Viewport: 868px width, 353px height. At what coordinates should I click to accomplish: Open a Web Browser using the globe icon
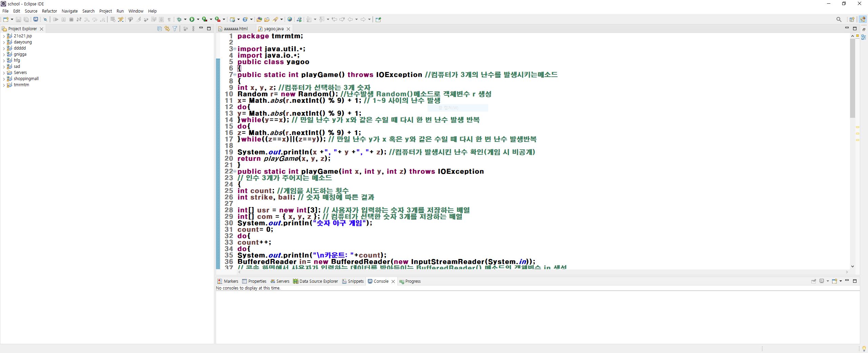[290, 19]
